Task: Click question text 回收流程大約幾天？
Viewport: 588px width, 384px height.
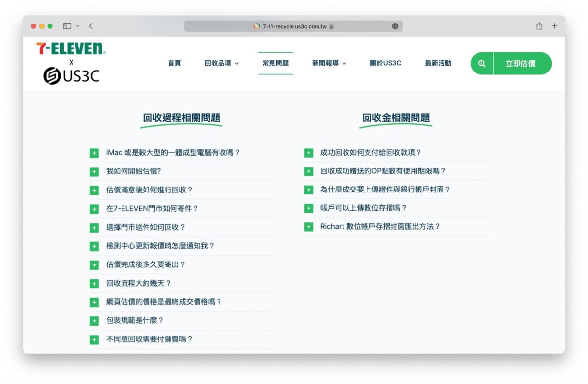Action: click(138, 283)
